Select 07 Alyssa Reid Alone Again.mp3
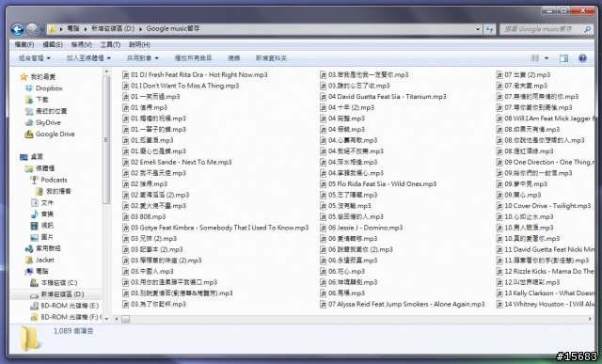602x364 pixels. pos(403,305)
